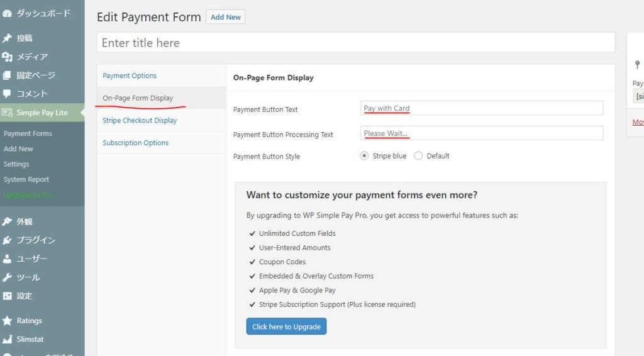Focus the Enter title here field
The image size is (644, 356).
(356, 43)
